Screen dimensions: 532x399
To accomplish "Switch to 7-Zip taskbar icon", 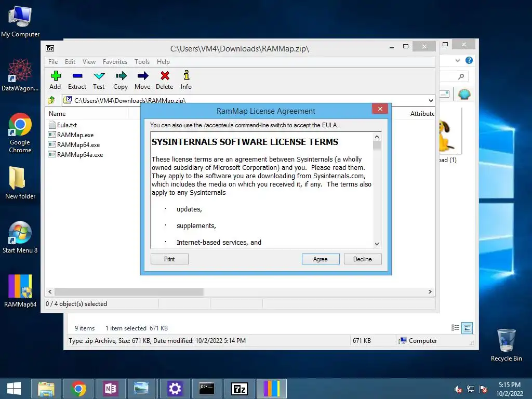I will pos(239,389).
